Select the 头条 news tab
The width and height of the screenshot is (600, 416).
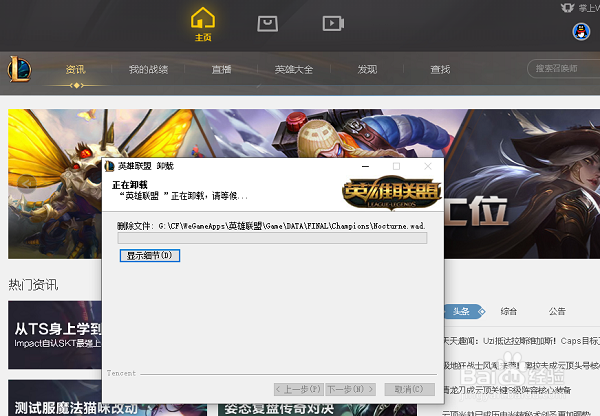tap(464, 312)
